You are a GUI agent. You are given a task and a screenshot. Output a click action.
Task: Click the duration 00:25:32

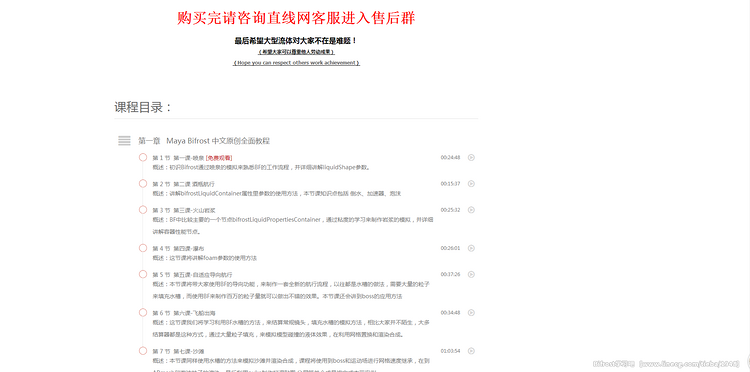(x=451, y=210)
